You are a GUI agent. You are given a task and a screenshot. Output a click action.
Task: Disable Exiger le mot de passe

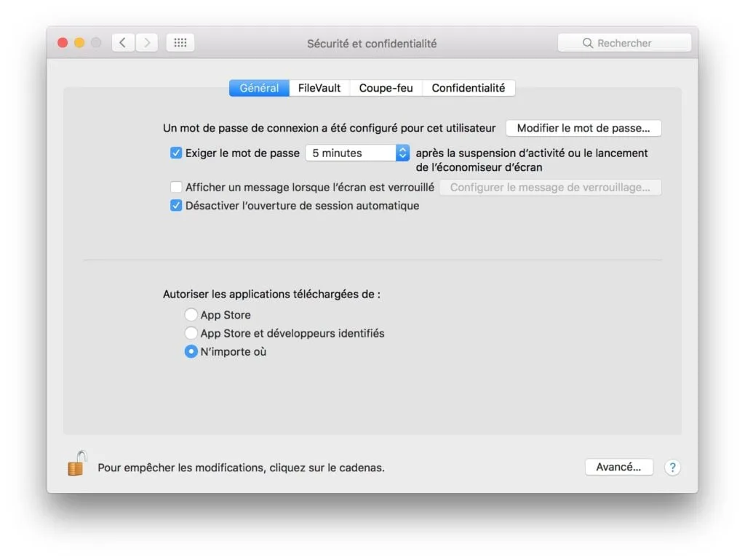click(176, 153)
